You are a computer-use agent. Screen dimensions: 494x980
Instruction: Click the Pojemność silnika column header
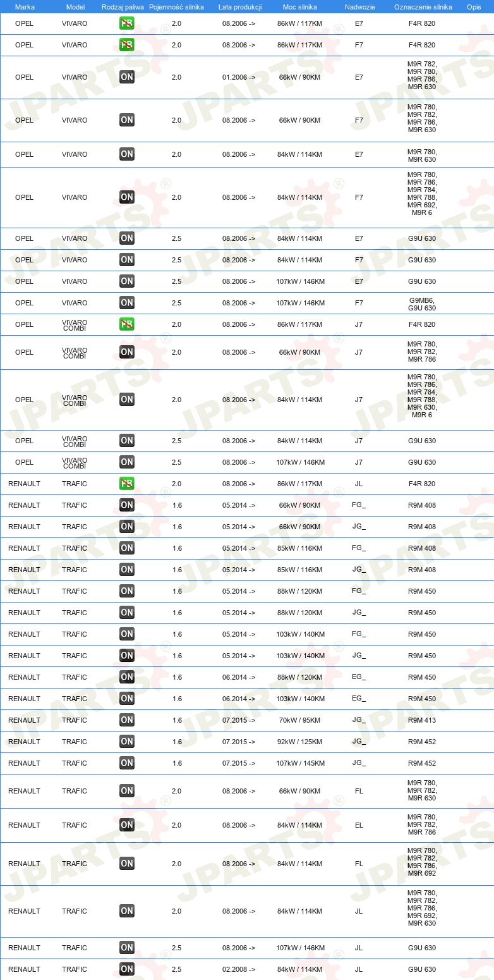tap(177, 6)
